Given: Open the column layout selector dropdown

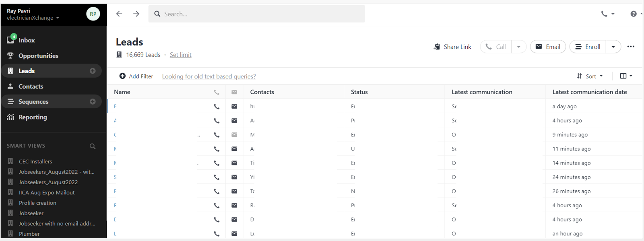Looking at the screenshot, I should 626,76.
